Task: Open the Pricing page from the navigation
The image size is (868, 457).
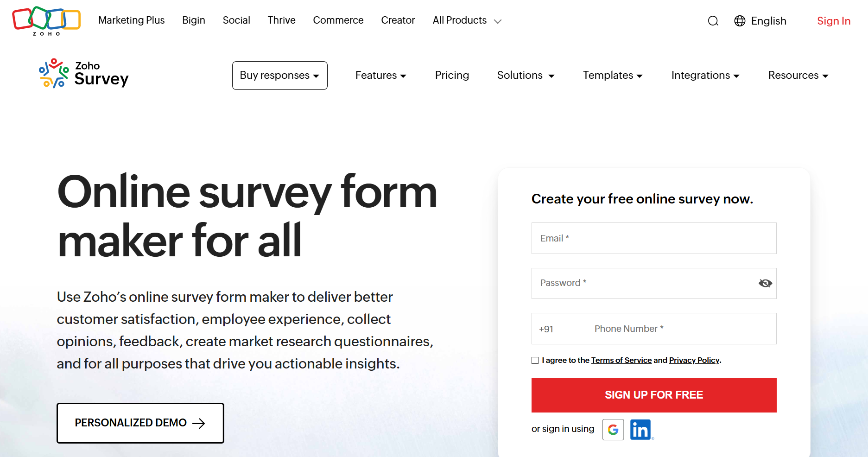Action: tap(452, 75)
